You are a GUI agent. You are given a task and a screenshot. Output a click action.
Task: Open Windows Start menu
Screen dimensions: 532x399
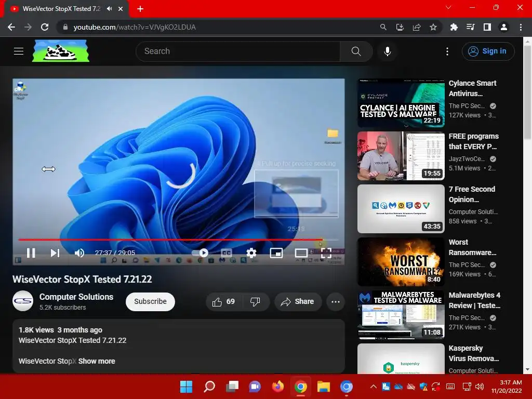click(x=187, y=387)
